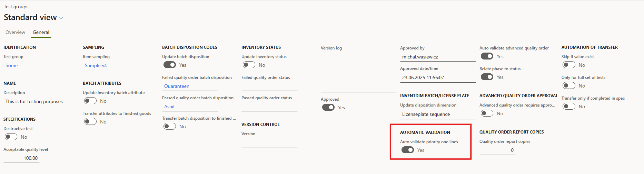Enable Update inventory status toggle

coord(249,65)
